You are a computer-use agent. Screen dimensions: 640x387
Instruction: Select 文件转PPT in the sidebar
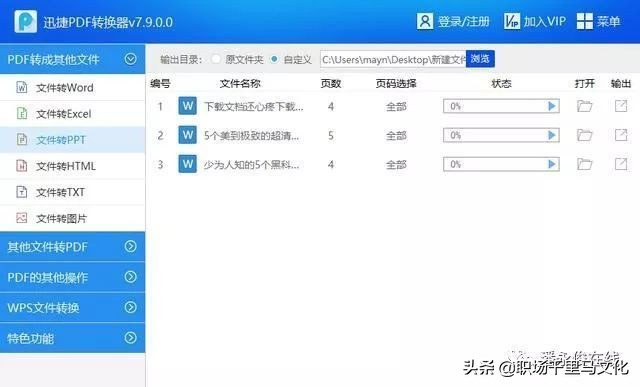coord(72,140)
